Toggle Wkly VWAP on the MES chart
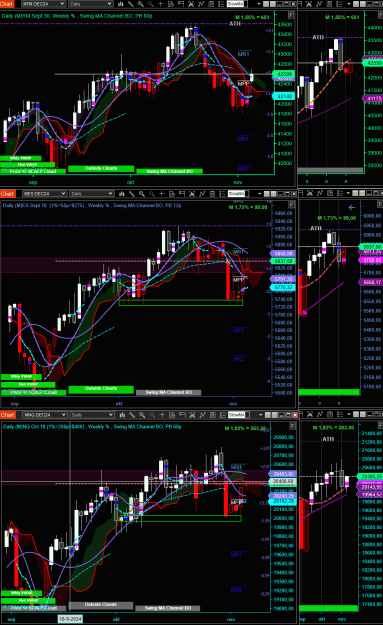Screen dimensions: 383x625 point(21,377)
